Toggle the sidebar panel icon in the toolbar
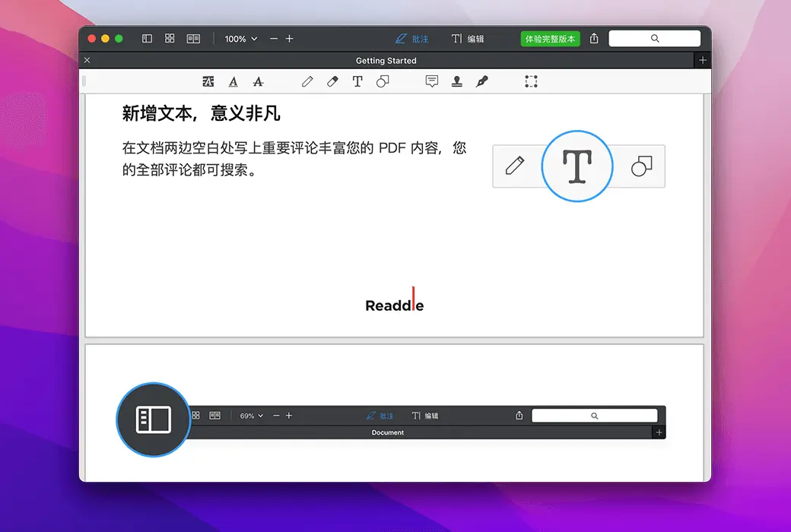This screenshot has width=791, height=532. [147, 38]
